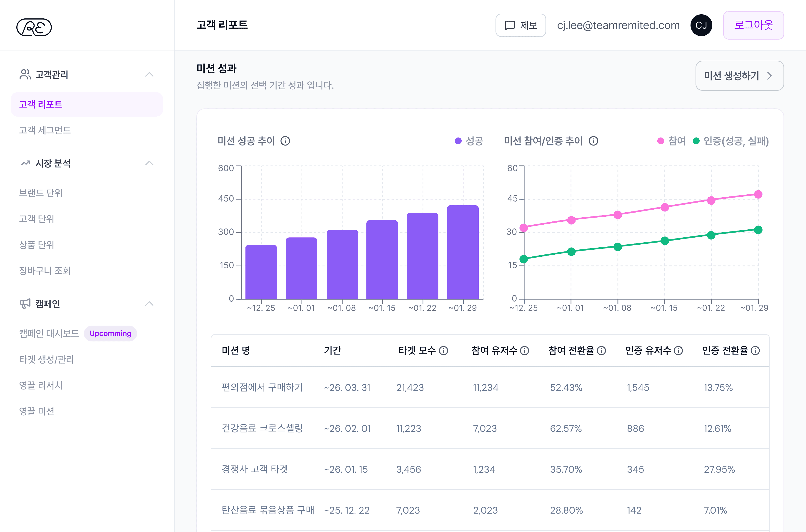Click info icon beside 미션 참여/인증 추이
Viewport: 806px width, 532px height.
(x=593, y=141)
